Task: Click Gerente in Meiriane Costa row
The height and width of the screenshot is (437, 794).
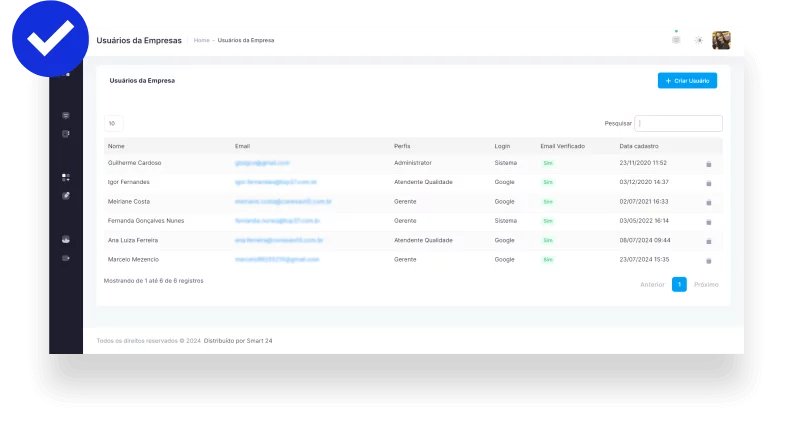Action: pos(405,202)
